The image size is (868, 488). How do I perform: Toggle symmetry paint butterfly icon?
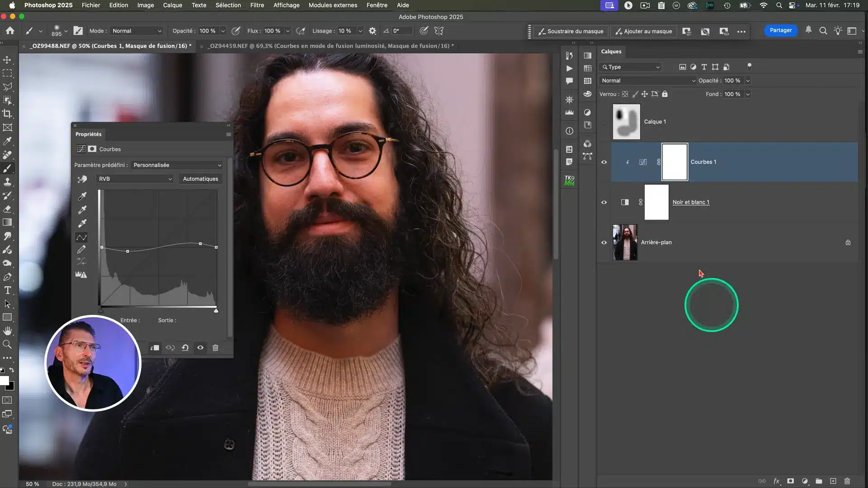click(439, 31)
